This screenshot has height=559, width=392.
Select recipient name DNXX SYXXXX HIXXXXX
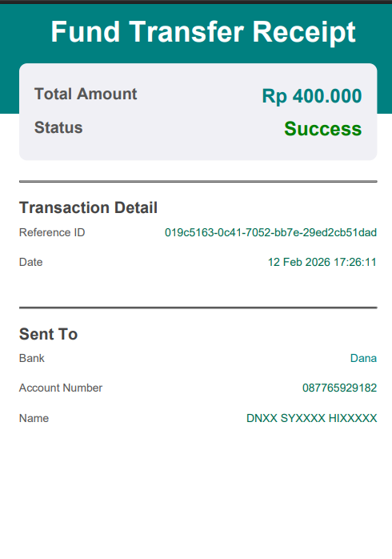[x=311, y=418]
